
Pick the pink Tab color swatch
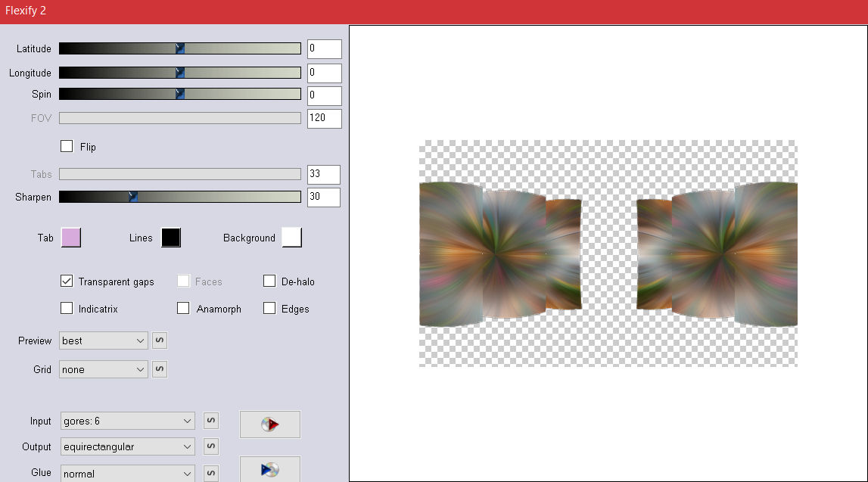tap(70, 238)
